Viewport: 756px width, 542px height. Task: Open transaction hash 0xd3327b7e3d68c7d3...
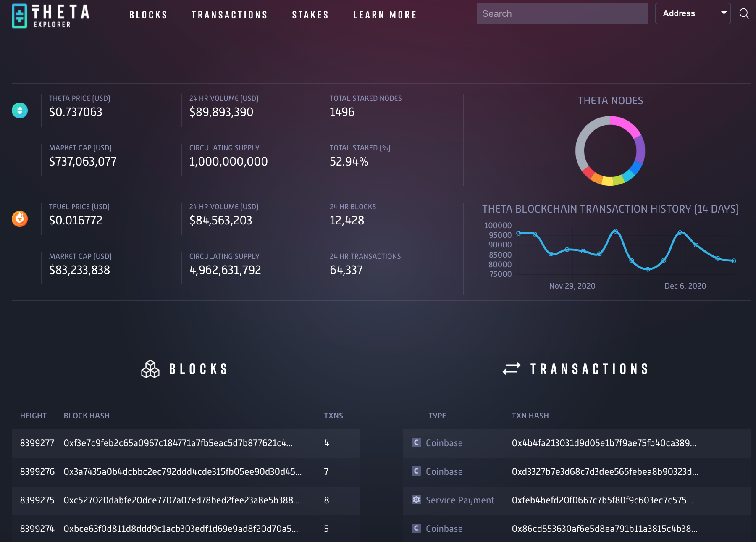coord(605,472)
